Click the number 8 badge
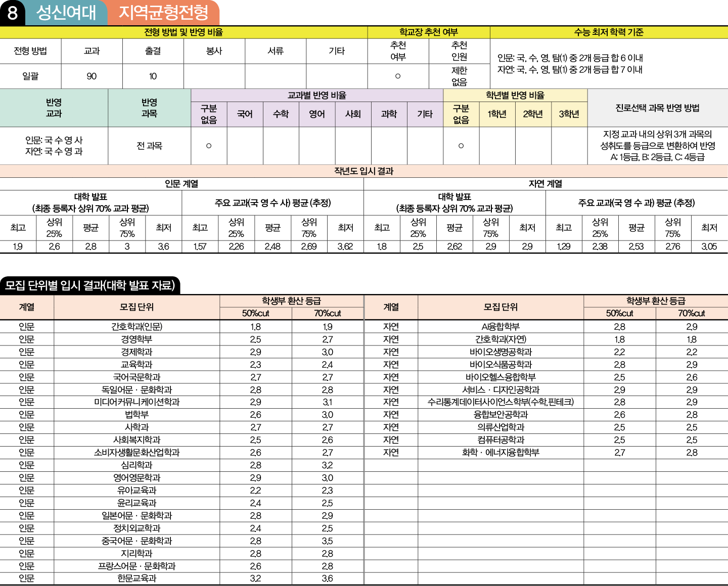The image size is (728, 586). pyautogui.click(x=13, y=13)
